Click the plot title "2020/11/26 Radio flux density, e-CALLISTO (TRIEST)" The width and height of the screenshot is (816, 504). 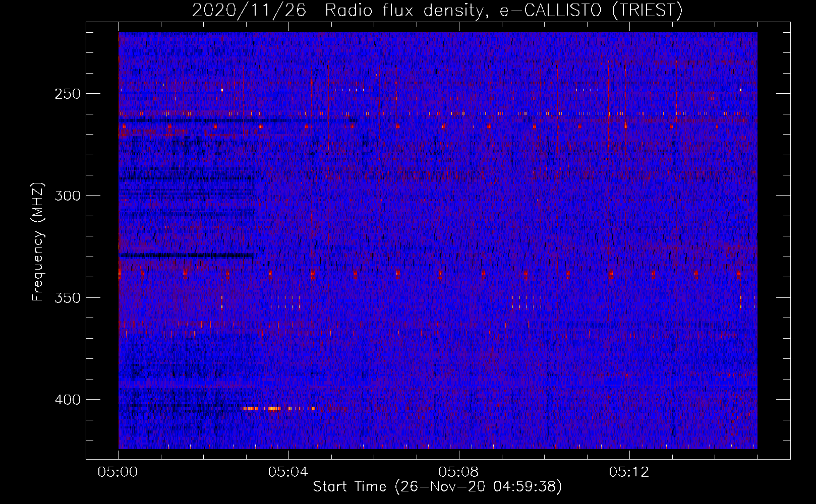(x=437, y=10)
